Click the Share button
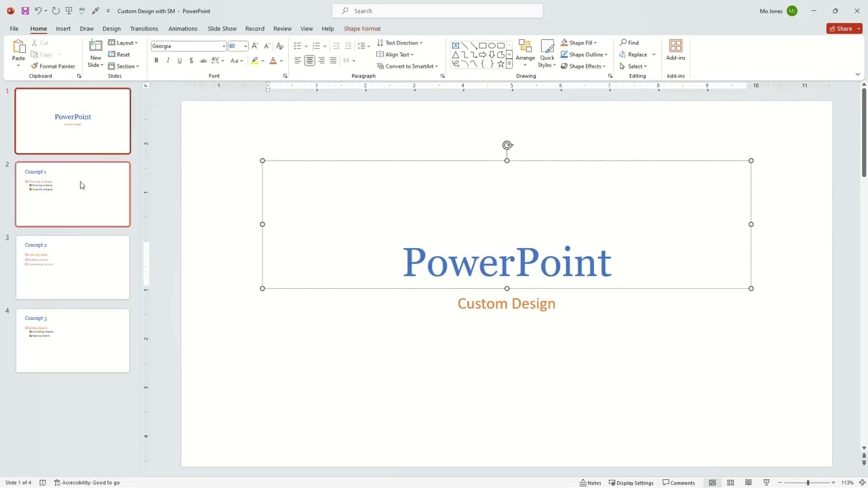The width and height of the screenshot is (868, 488). pos(844,28)
